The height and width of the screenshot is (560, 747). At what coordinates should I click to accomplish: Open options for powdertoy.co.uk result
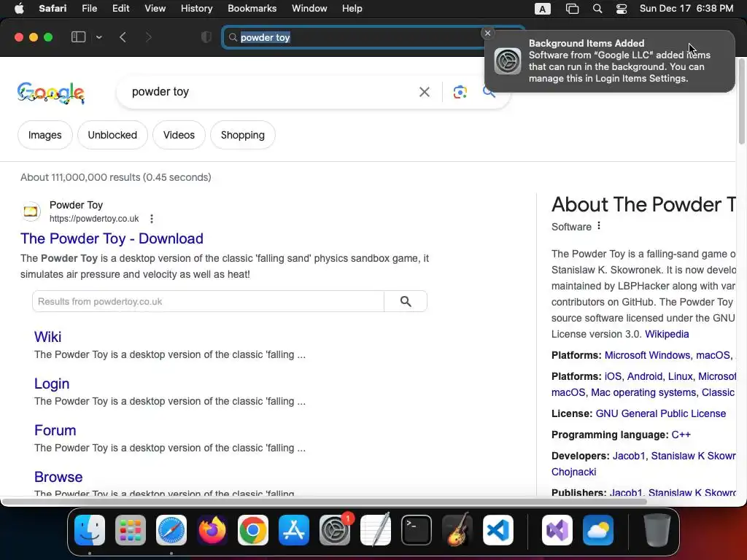tap(152, 219)
